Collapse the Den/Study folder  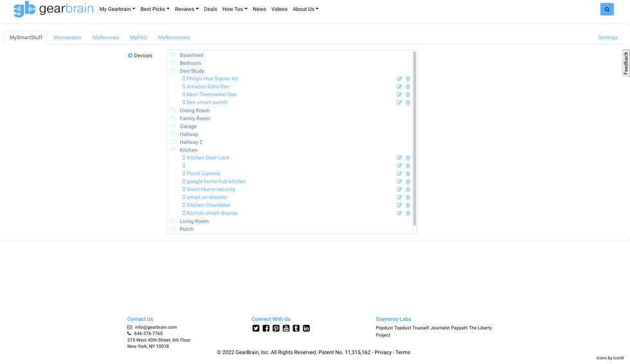[173, 71]
